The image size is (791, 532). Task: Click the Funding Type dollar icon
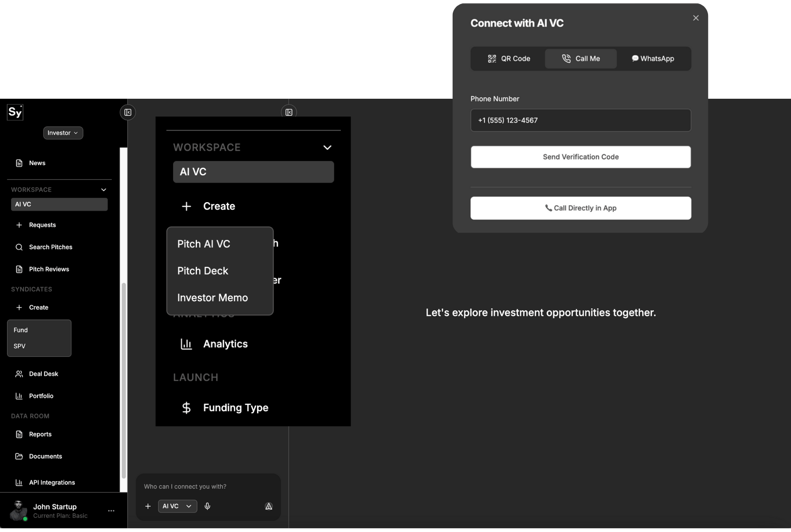click(x=186, y=408)
